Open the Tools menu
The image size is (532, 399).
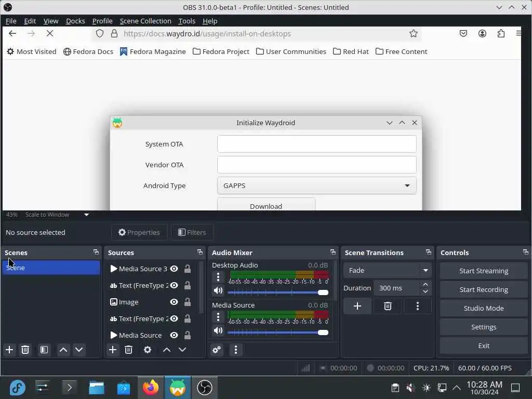pos(187,21)
